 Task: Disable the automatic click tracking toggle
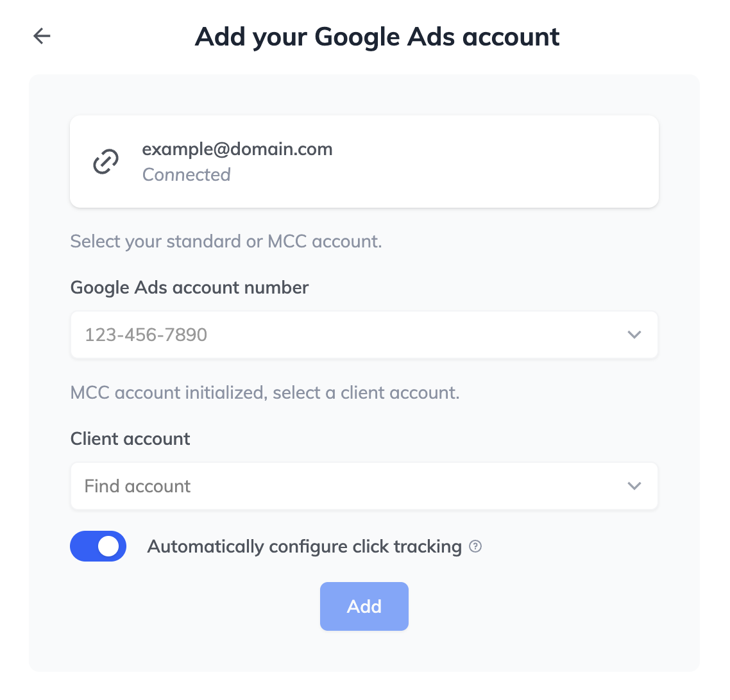pyautogui.click(x=98, y=546)
